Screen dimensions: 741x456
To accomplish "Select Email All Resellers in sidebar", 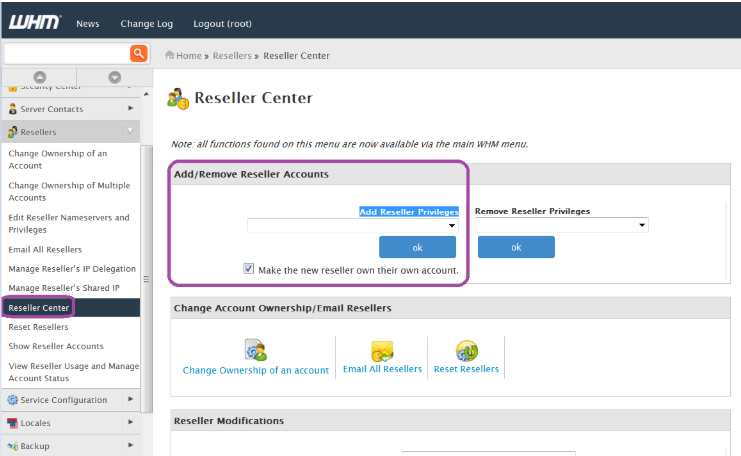I will pyautogui.click(x=45, y=250).
